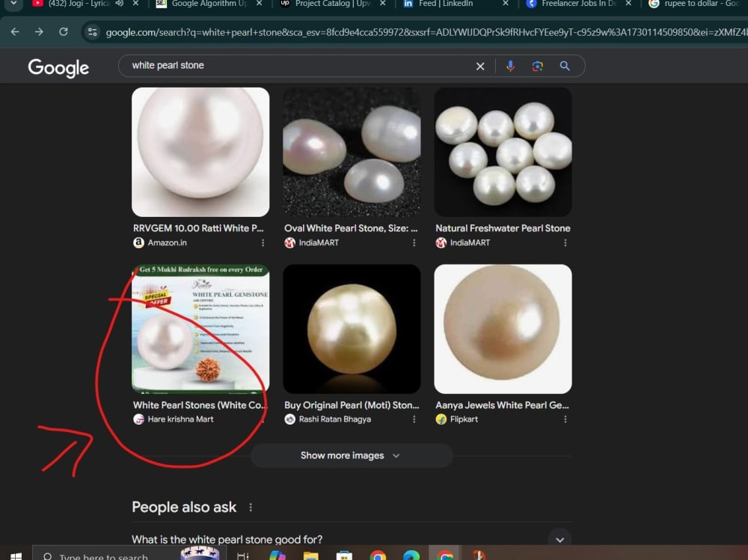Reload the current page

64,32
